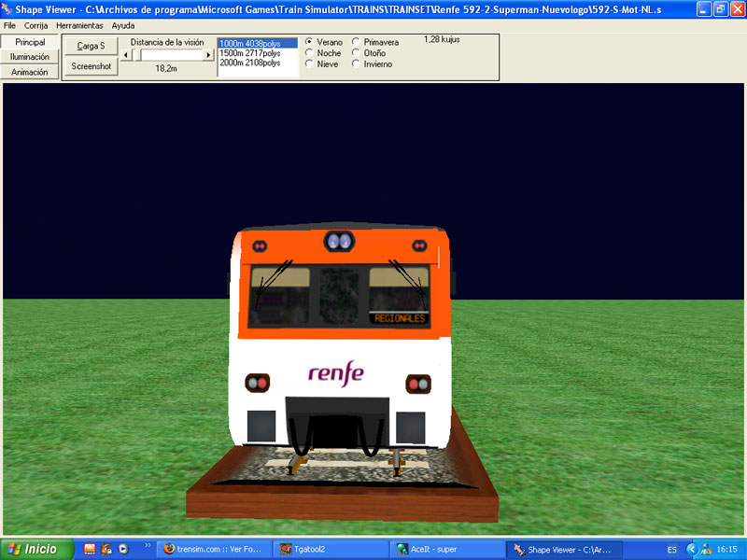Click the first quick launch icon in taskbar
This screenshot has height=560, width=747.
coord(91,550)
